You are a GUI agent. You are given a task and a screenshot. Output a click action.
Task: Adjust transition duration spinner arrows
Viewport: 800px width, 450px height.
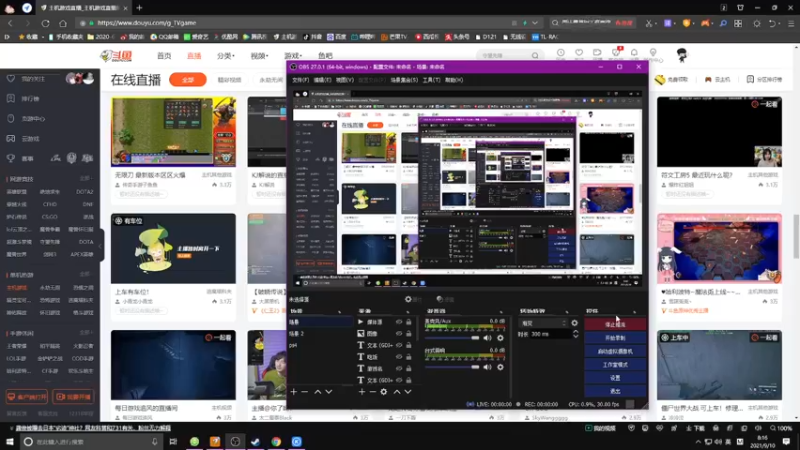tap(576, 334)
